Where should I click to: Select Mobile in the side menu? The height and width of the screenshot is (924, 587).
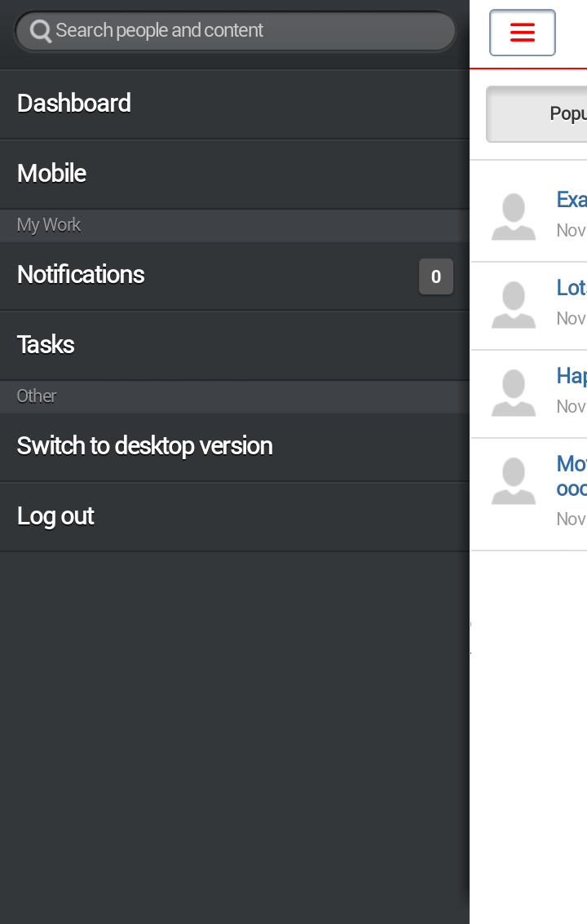(52, 174)
